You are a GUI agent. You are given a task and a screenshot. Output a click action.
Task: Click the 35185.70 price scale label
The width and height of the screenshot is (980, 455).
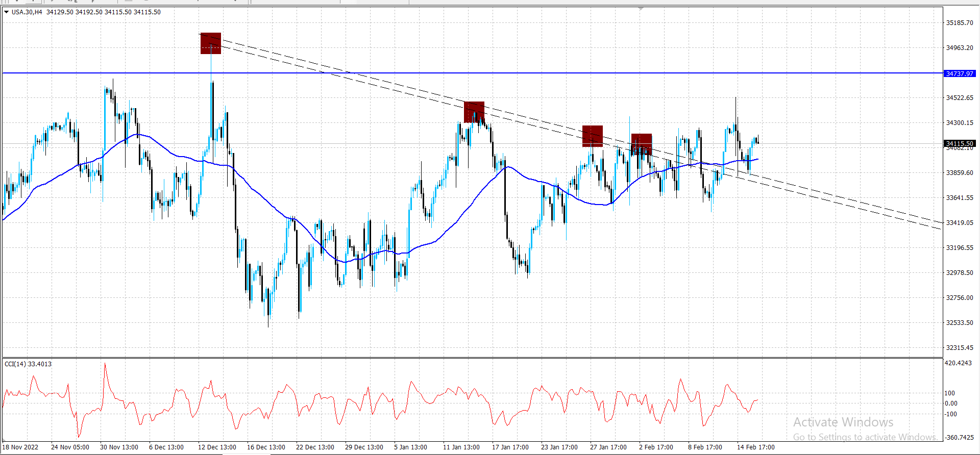[960, 22]
